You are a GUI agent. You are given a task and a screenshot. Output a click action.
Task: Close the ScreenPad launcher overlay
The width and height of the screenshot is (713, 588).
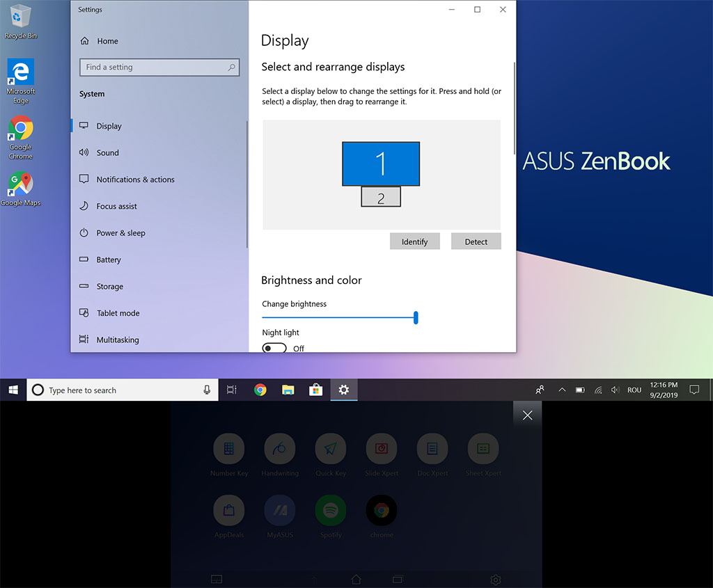point(528,415)
